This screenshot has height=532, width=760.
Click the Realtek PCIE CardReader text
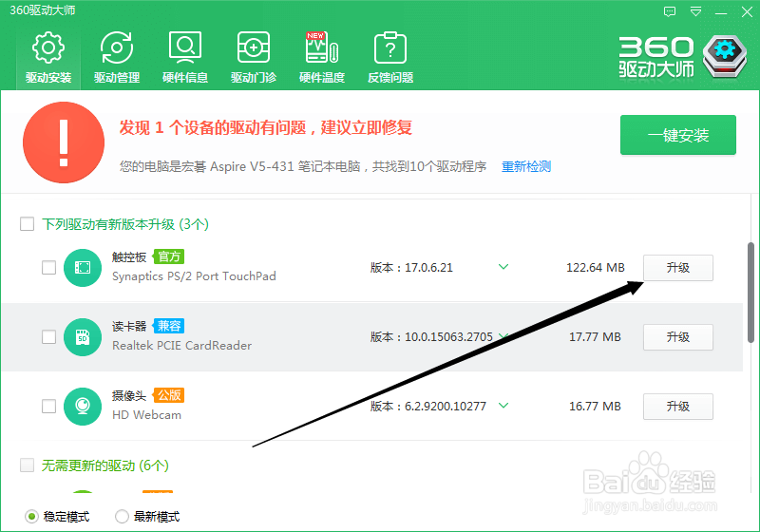click(x=181, y=346)
